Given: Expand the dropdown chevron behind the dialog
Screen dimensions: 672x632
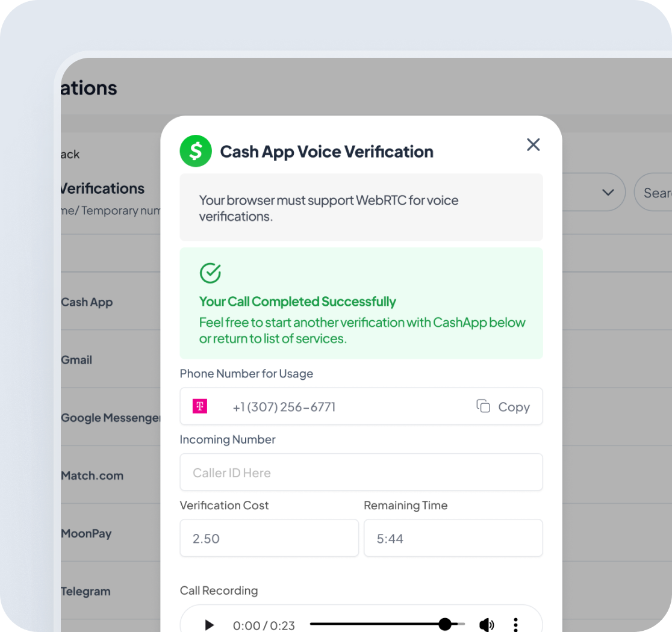Looking at the screenshot, I should tap(608, 193).
